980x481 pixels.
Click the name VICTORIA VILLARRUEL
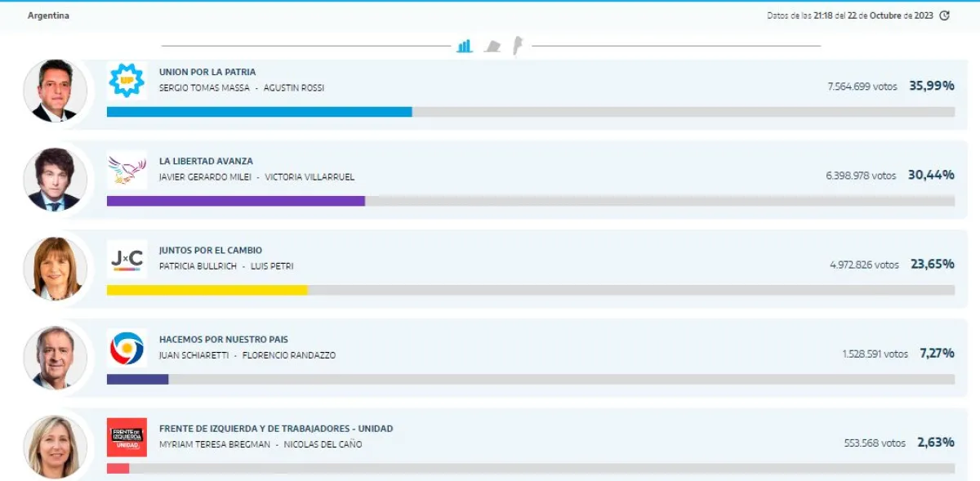click(310, 176)
